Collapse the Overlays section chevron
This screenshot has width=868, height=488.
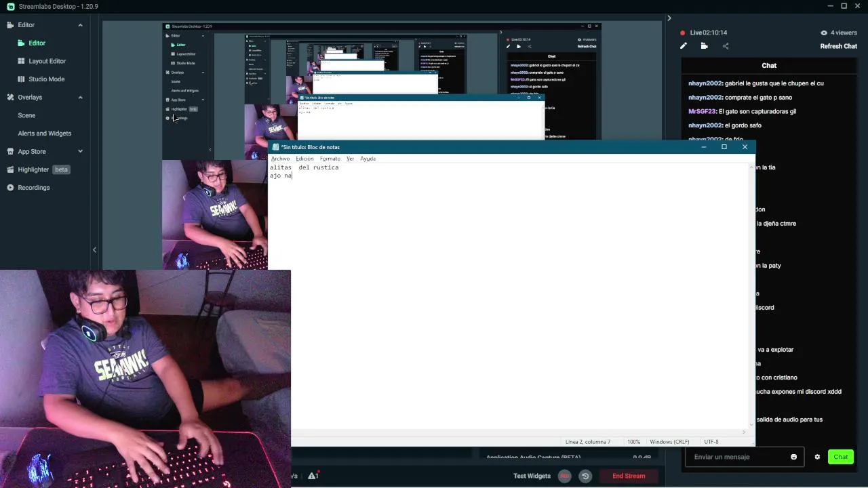click(x=80, y=97)
